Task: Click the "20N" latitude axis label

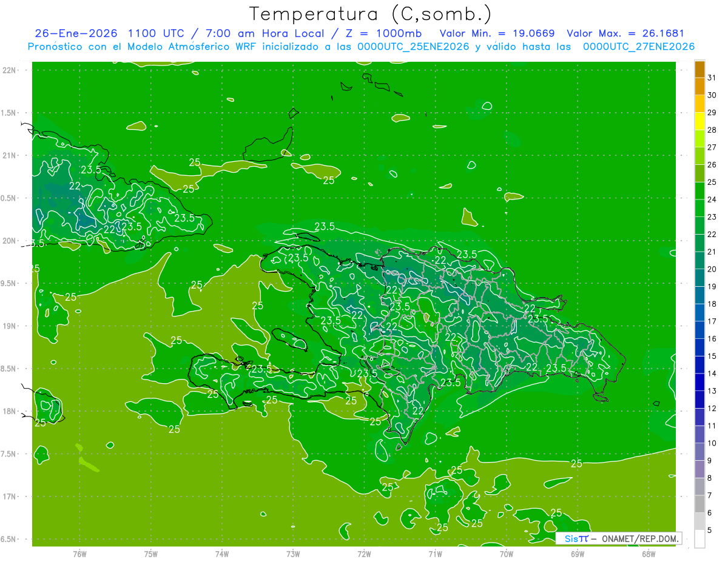Action: coord(8,241)
